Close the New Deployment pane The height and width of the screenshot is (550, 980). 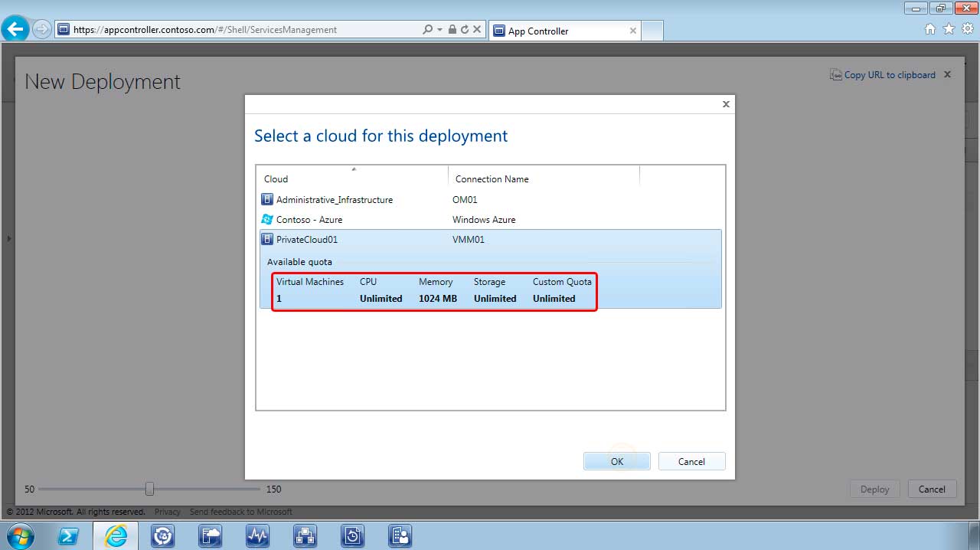pyautogui.click(x=947, y=74)
